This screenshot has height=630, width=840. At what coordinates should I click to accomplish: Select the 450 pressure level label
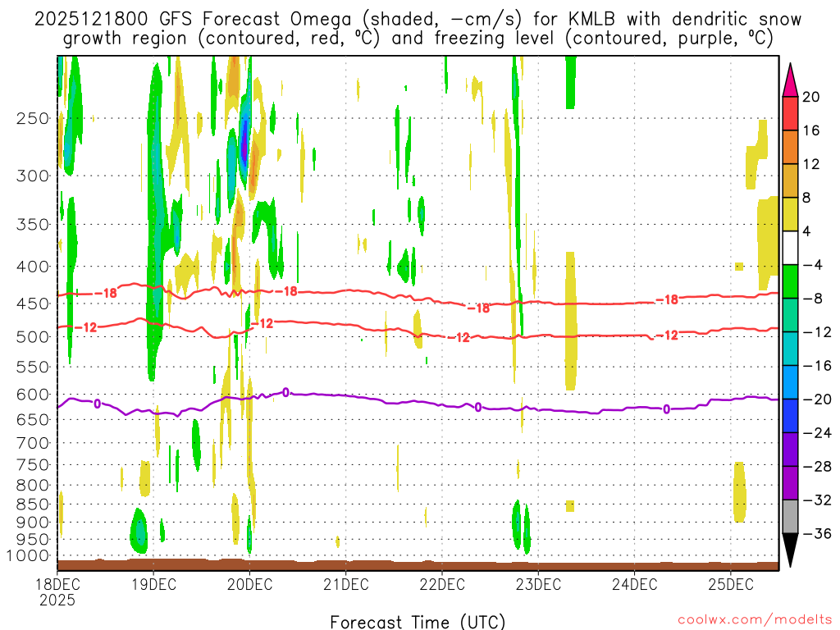[x=33, y=304]
